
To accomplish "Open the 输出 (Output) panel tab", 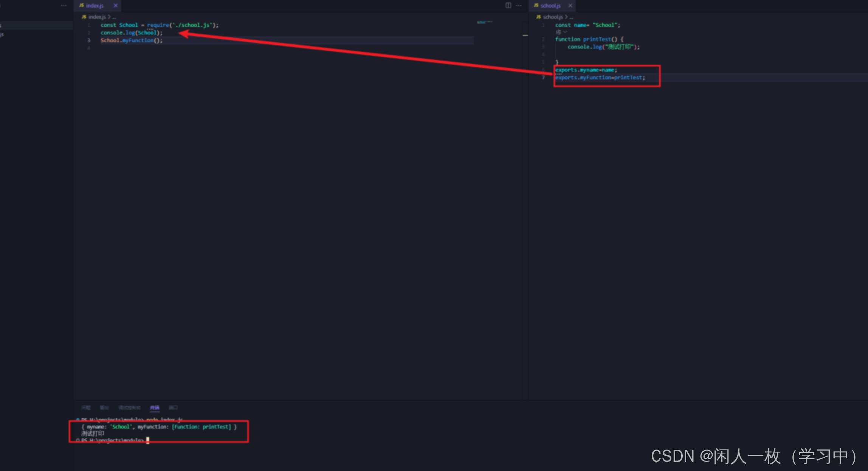I will point(104,407).
